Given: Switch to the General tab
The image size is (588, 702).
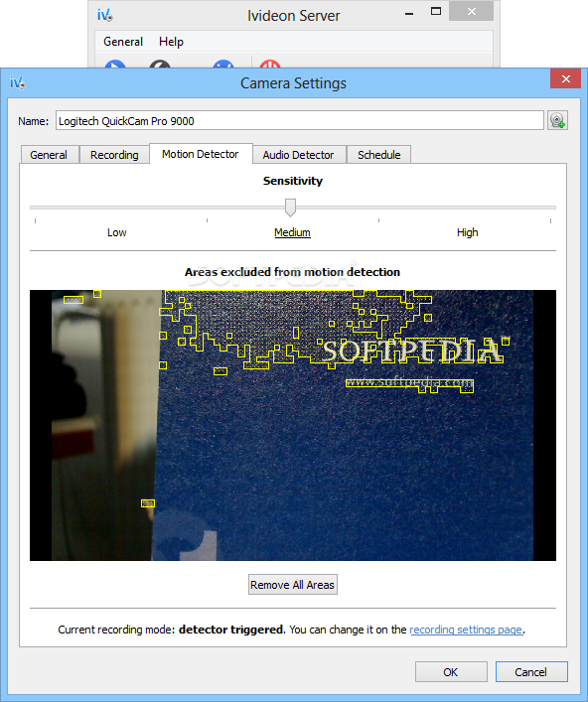Looking at the screenshot, I should coord(49,155).
